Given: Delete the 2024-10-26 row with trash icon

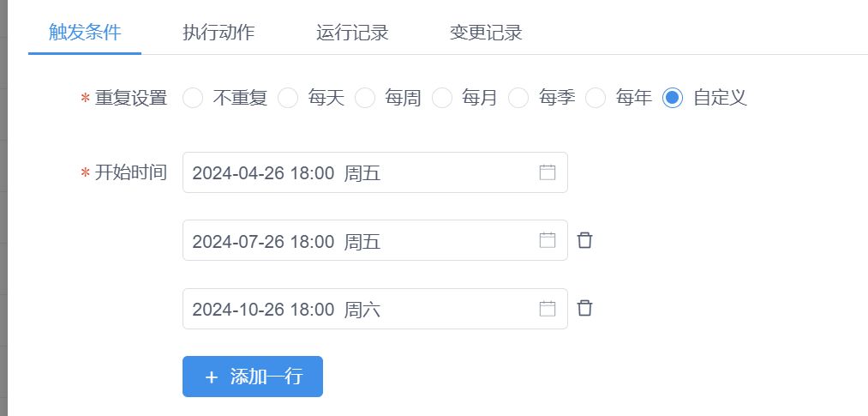Looking at the screenshot, I should pos(584,308).
